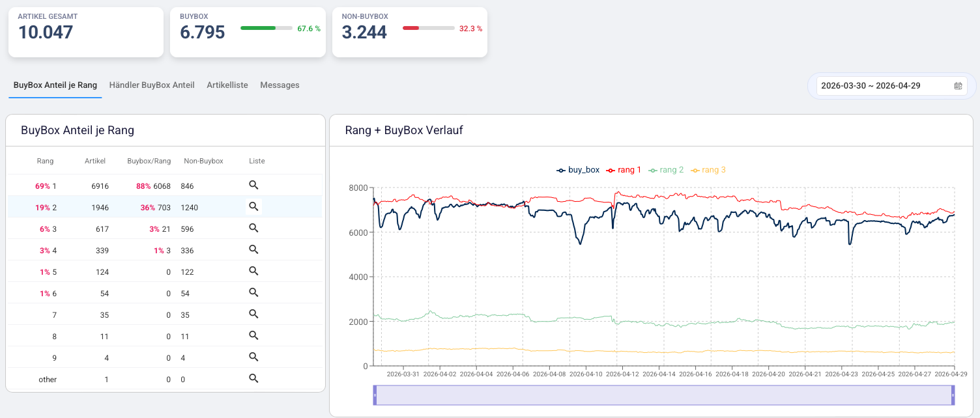Click the magnifier in Rang 6 row

pyautogui.click(x=254, y=292)
